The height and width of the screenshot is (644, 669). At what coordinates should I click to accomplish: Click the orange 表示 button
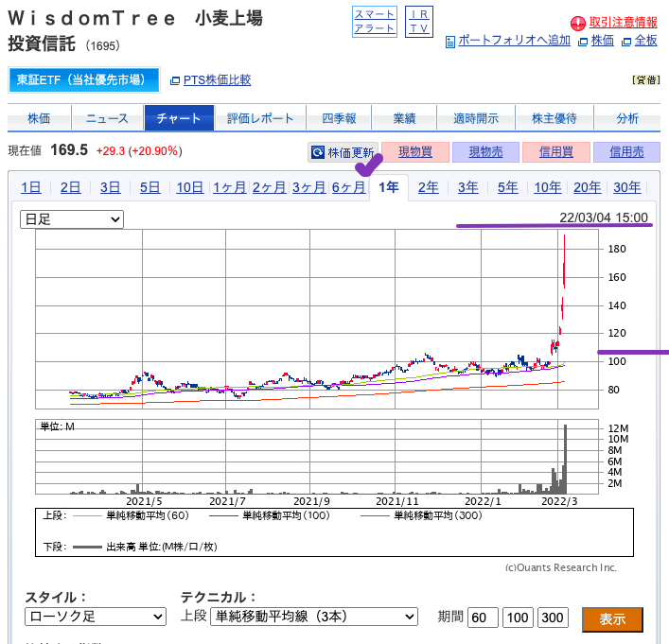pyautogui.click(x=612, y=618)
